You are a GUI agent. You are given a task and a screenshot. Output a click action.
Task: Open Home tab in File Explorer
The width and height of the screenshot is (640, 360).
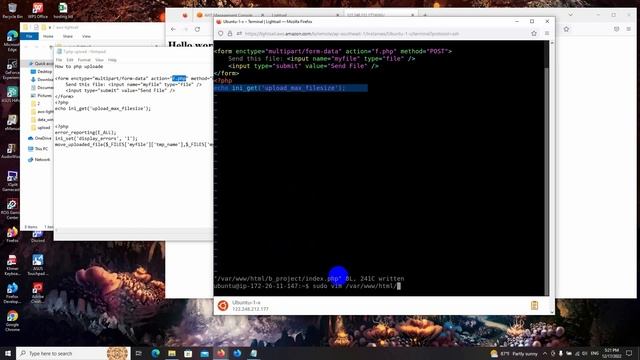point(48,36)
